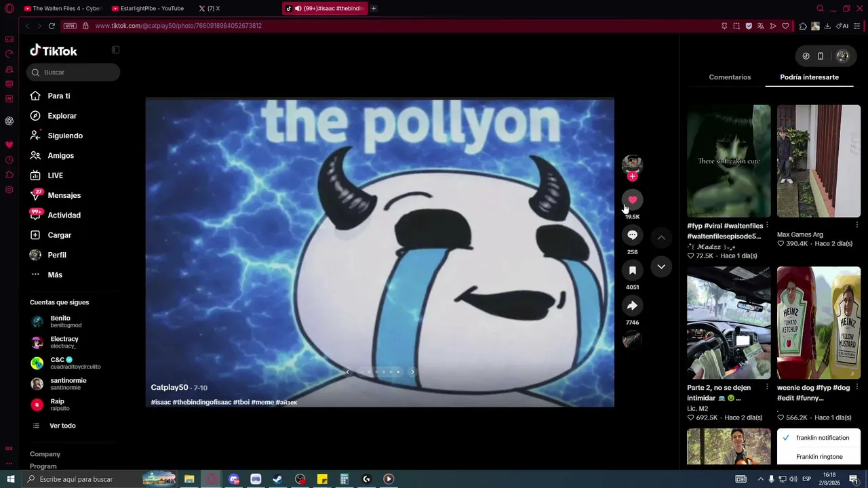Open the profile avatar menu top right
The width and height of the screenshot is (868, 488).
[x=842, y=56]
